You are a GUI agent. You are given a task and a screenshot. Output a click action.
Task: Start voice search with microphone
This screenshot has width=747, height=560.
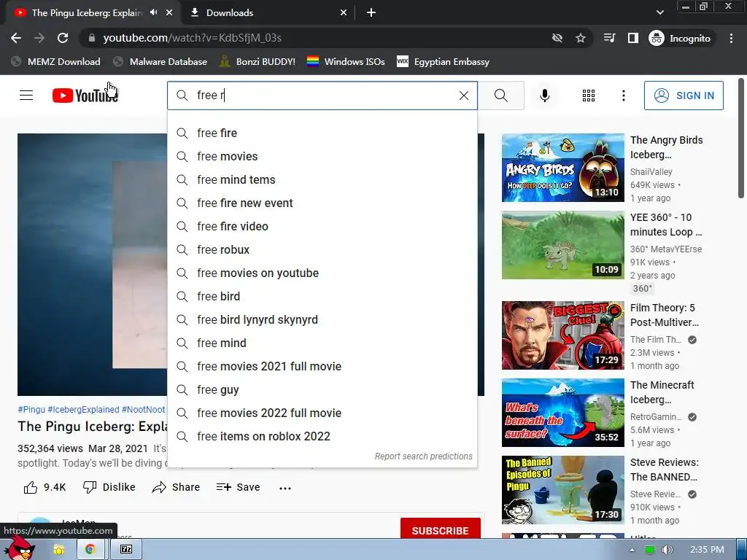tap(544, 96)
